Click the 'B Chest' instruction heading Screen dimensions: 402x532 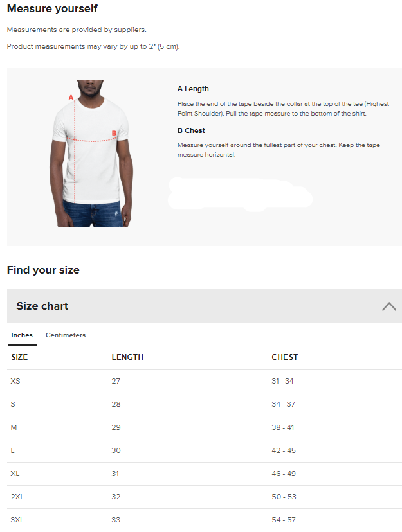[191, 130]
